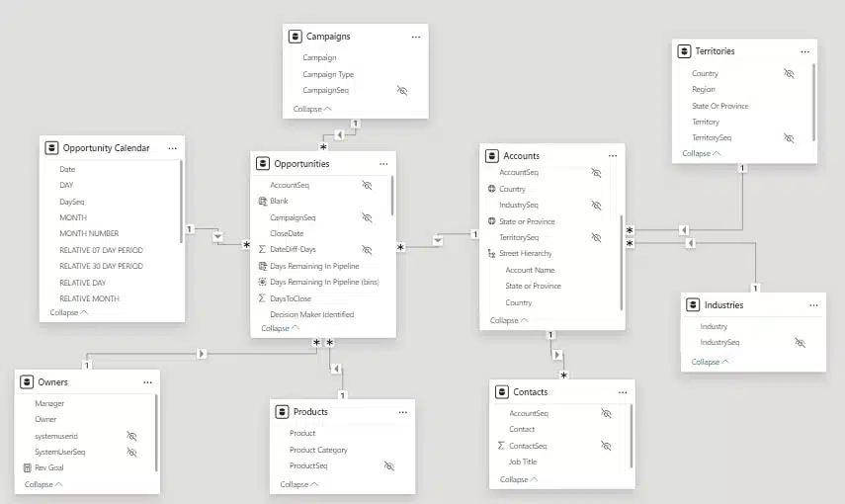
Task: Toggle visibility of ProductSeq in Products
Action: pyautogui.click(x=388, y=465)
